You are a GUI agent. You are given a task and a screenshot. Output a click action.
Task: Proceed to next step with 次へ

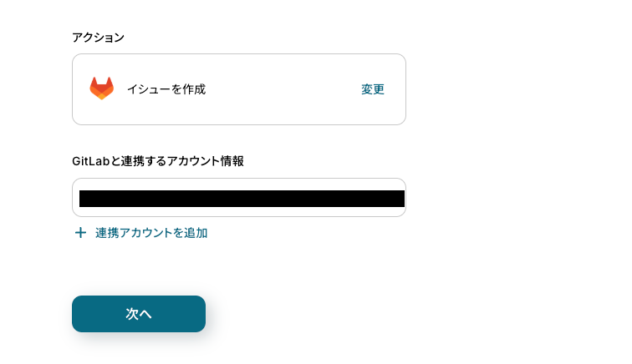tap(139, 314)
